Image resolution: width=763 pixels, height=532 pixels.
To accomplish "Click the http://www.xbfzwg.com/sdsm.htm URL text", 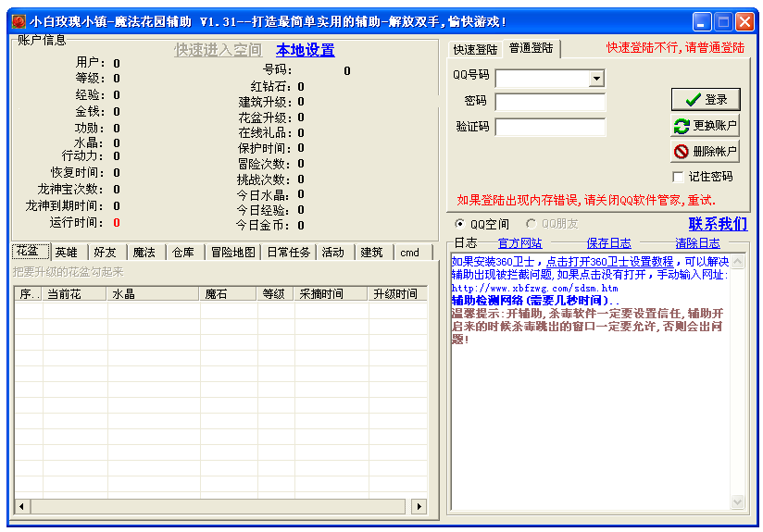I will click(535, 288).
